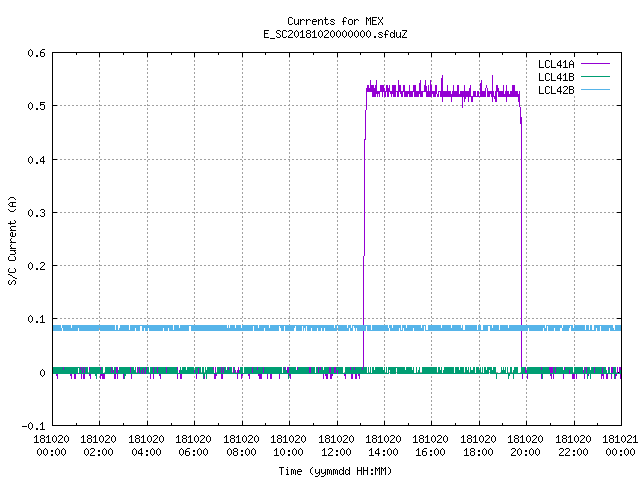Click the chart title 'Currents for MEX'

point(335,21)
